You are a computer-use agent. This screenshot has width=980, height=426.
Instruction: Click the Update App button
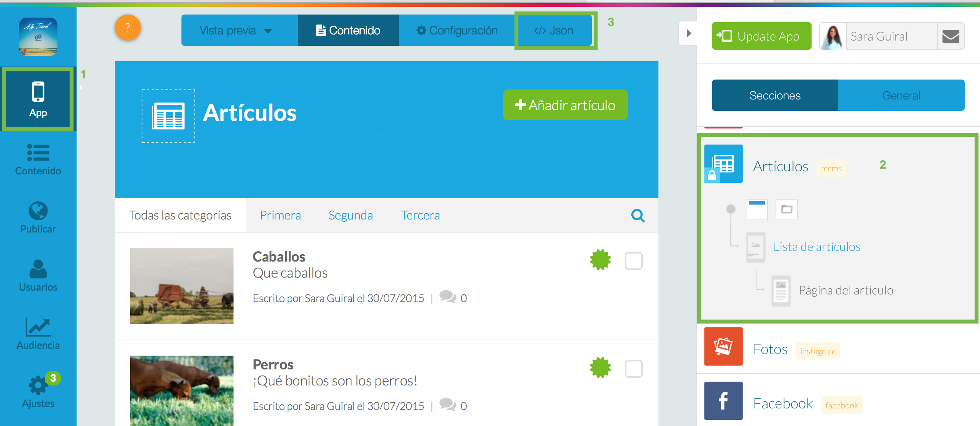click(x=761, y=36)
